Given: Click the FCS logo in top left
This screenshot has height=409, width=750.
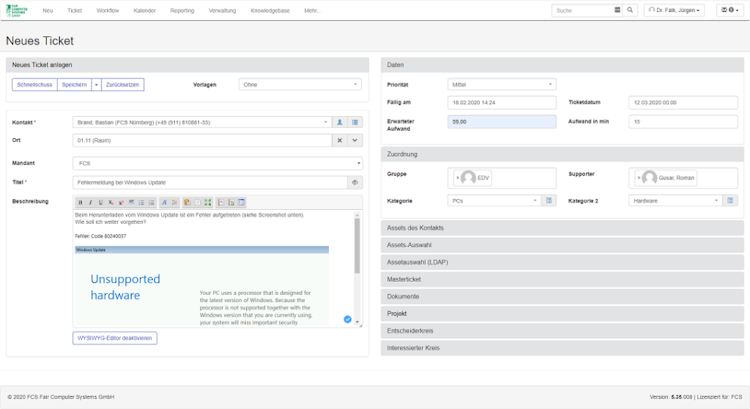Looking at the screenshot, I should (17, 11).
